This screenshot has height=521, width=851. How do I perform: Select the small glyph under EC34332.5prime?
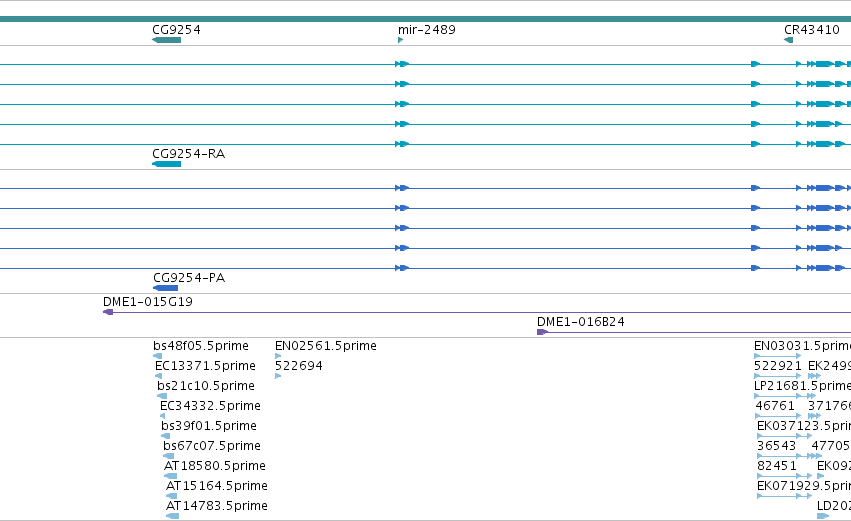(162, 416)
